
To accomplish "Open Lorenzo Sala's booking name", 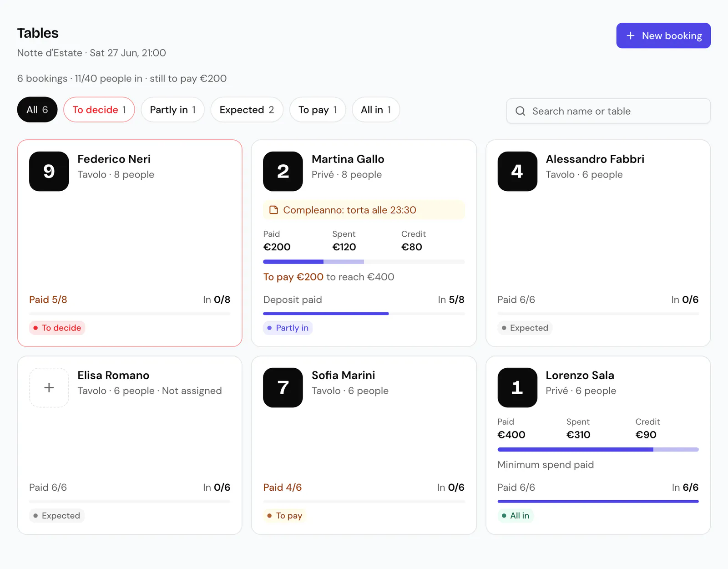I will pos(580,375).
